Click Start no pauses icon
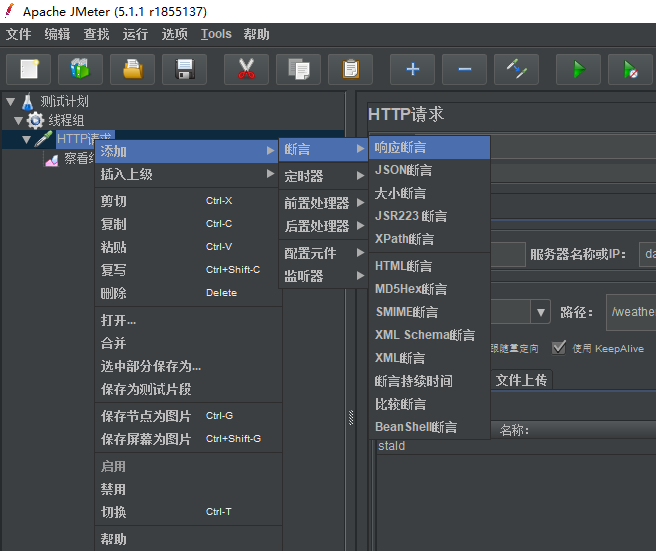 630,69
